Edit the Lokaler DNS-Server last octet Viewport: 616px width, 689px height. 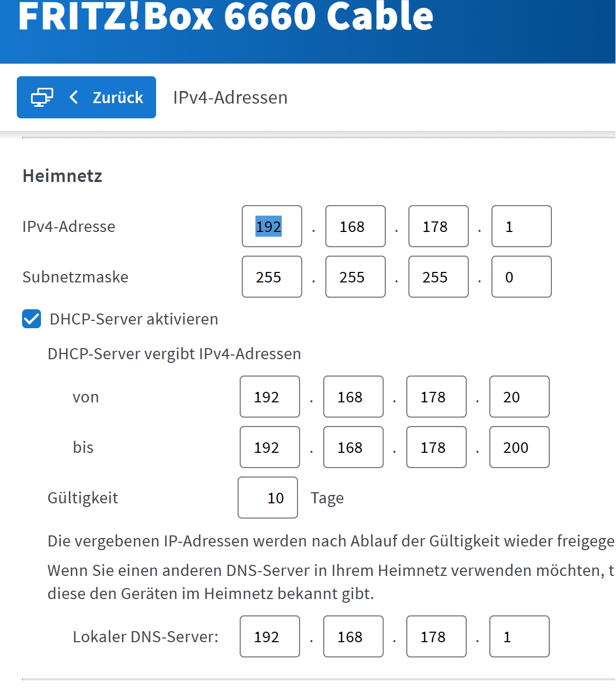click(519, 637)
